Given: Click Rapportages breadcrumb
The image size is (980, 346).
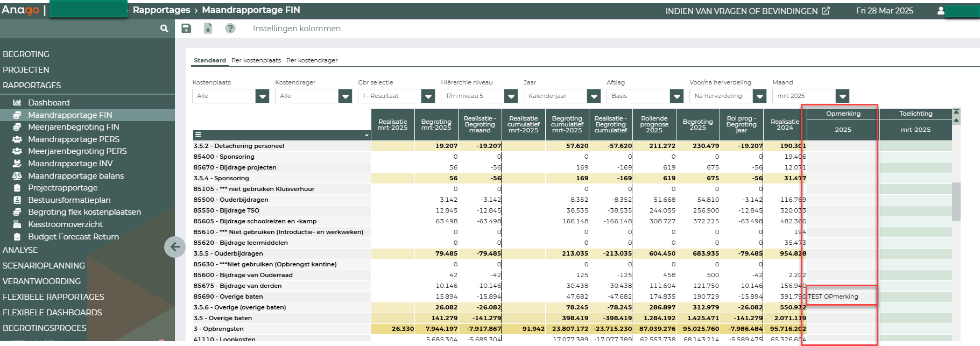Looking at the screenshot, I should tap(161, 10).
